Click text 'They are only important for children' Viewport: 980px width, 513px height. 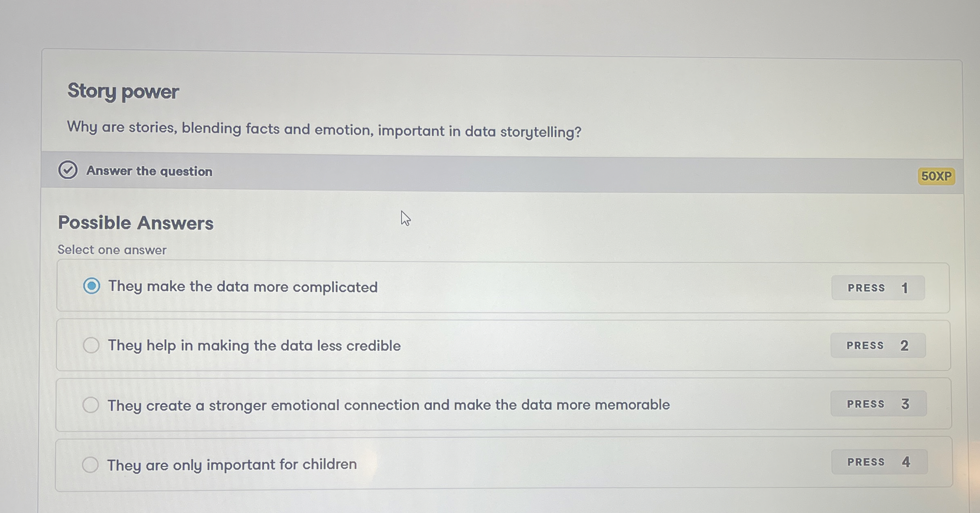tap(232, 464)
